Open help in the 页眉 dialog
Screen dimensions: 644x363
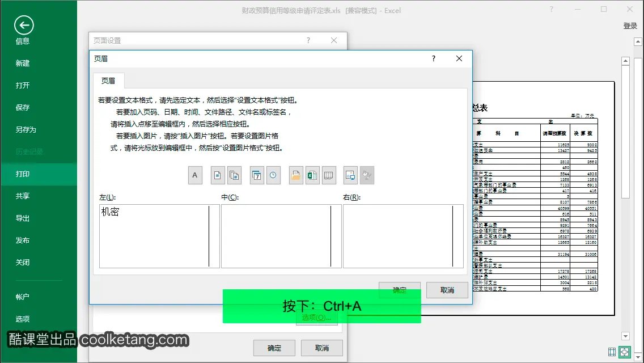pos(434,59)
